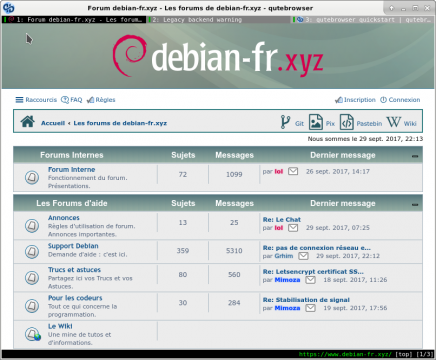The height and width of the screenshot is (360, 436).
Task: Collapse the Les Forums d'aide category
Action: pos(415,204)
